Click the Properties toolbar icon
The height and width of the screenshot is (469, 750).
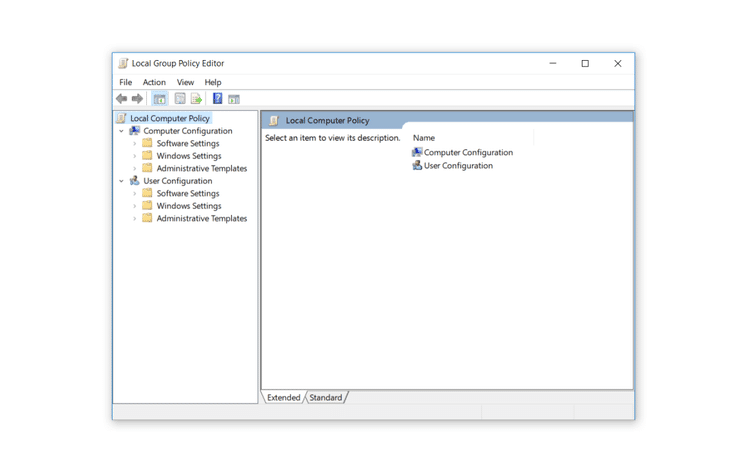point(180,99)
